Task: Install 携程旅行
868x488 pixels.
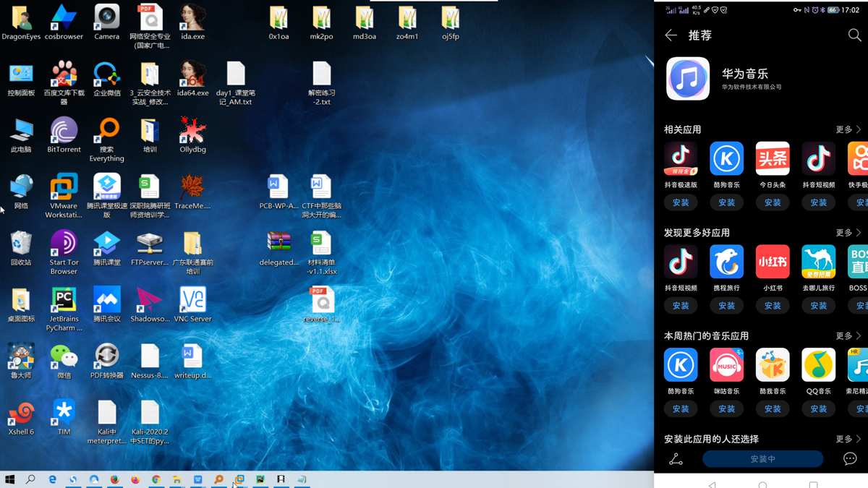Action: pos(727,306)
